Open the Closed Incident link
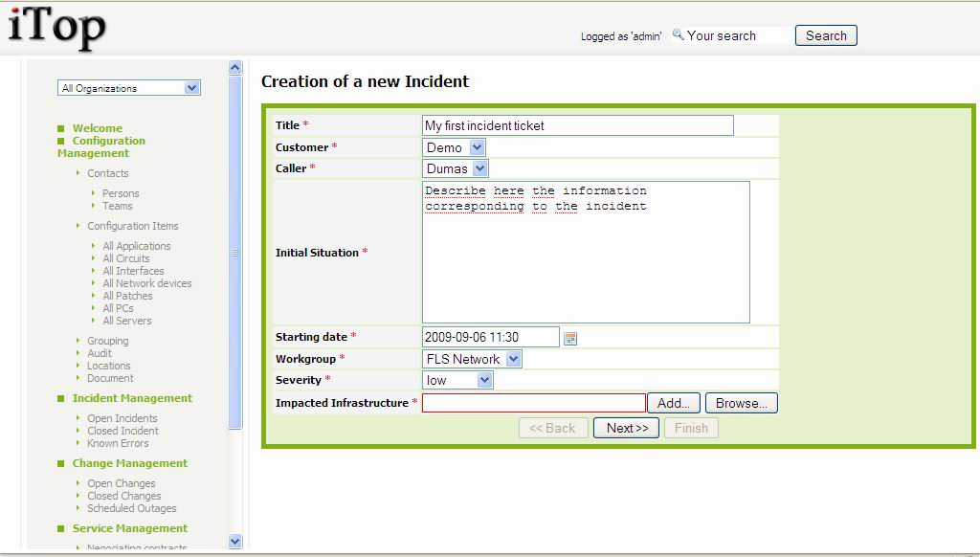 [122, 431]
